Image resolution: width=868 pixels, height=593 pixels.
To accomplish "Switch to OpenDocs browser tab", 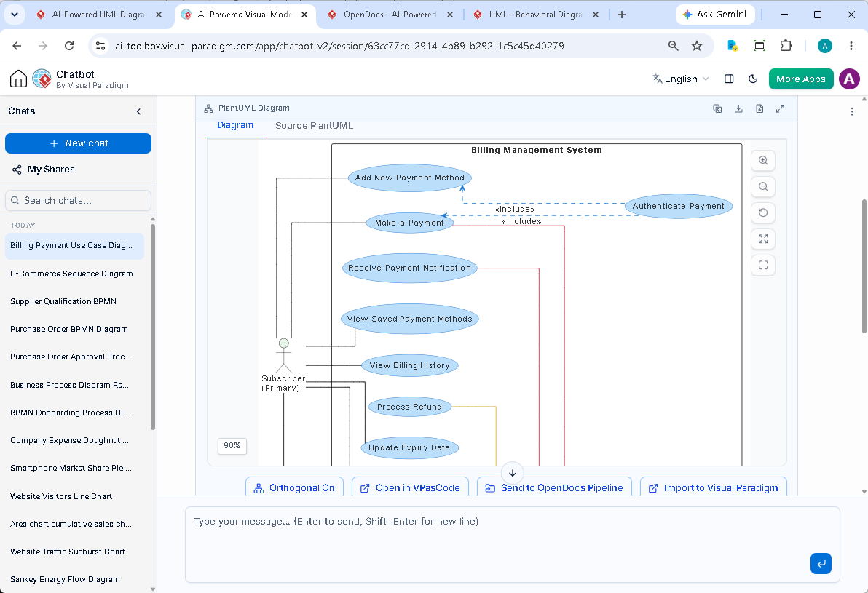I will tap(391, 15).
